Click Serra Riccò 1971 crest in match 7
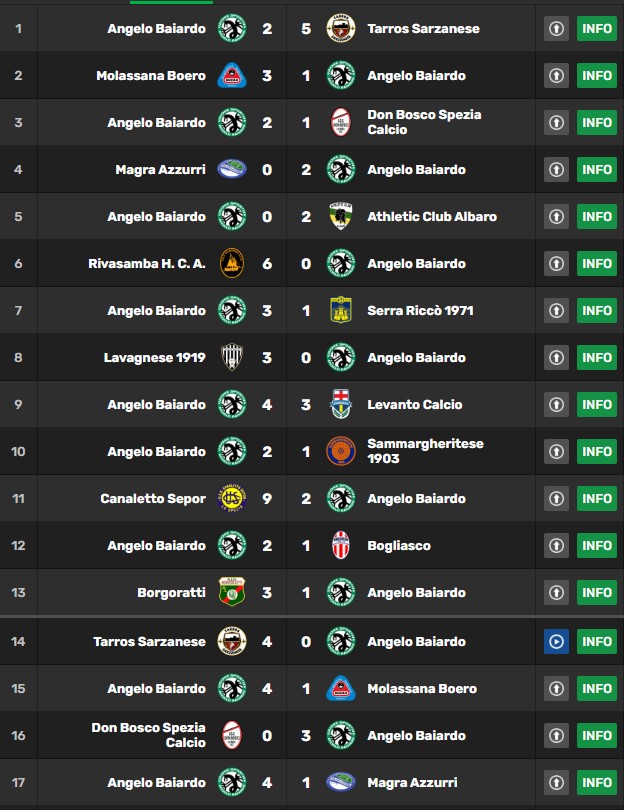This screenshot has height=810, width=624. point(341,310)
